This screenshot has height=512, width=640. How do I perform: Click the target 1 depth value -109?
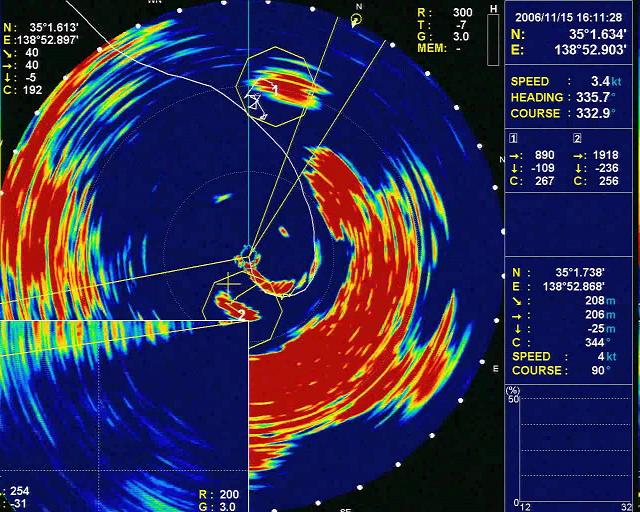coord(543,168)
